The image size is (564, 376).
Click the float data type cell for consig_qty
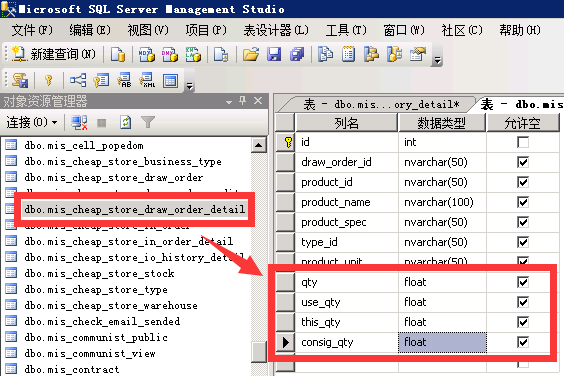point(442,342)
